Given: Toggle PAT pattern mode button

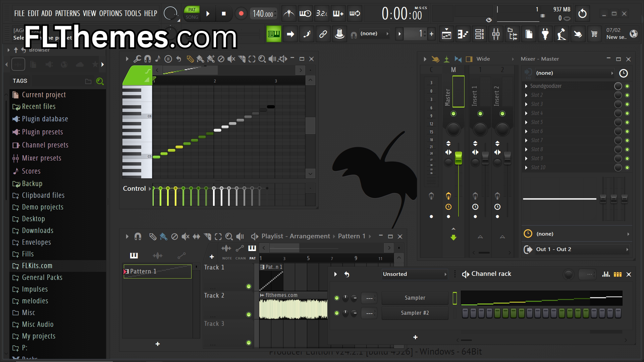Looking at the screenshot, I should point(192,10).
